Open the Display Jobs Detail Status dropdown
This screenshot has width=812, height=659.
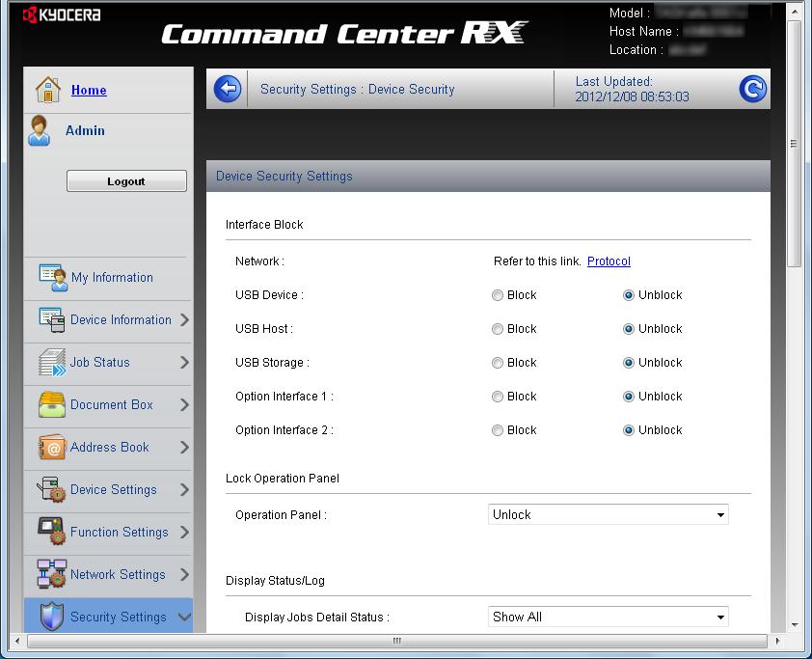(608, 617)
